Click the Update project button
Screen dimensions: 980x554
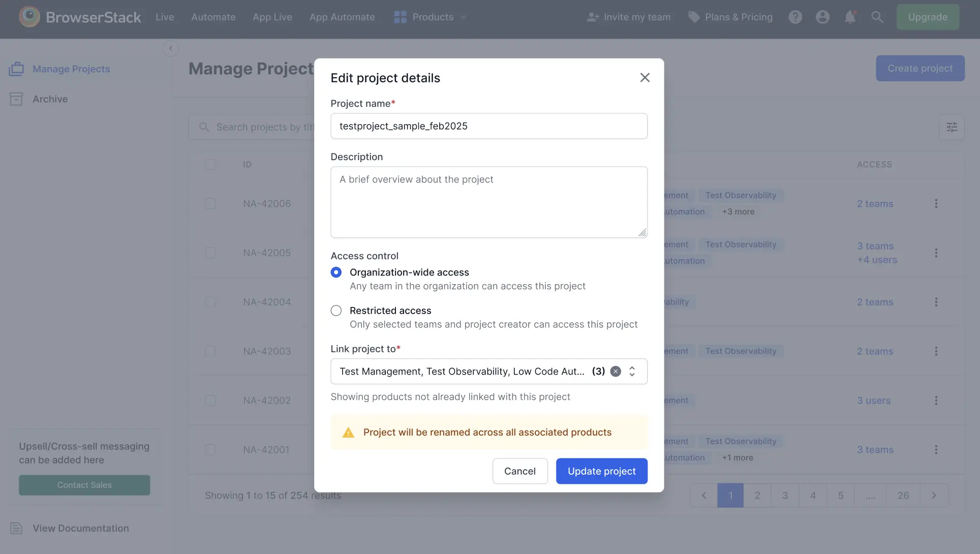[x=601, y=471]
